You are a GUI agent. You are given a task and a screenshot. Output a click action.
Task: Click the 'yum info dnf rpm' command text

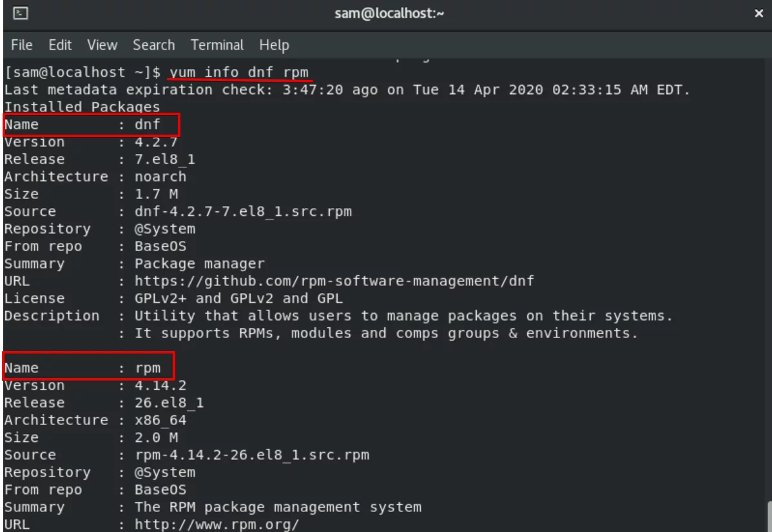click(239, 72)
